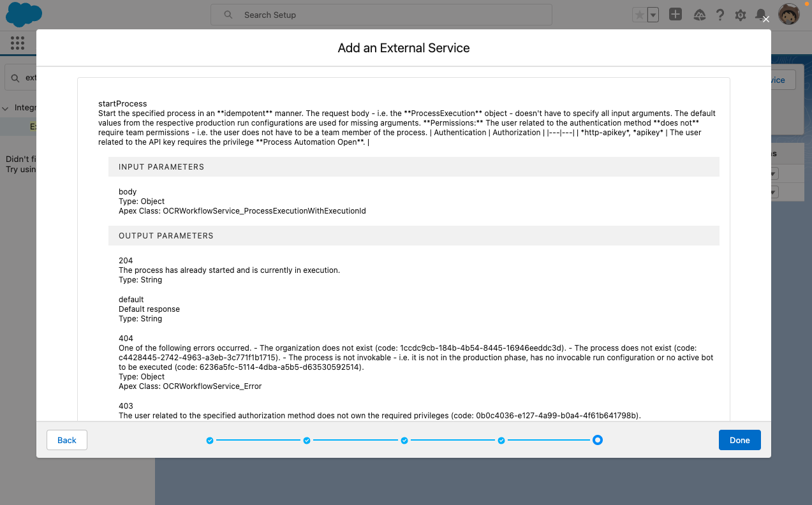Open Global Actions plus icon

point(675,15)
